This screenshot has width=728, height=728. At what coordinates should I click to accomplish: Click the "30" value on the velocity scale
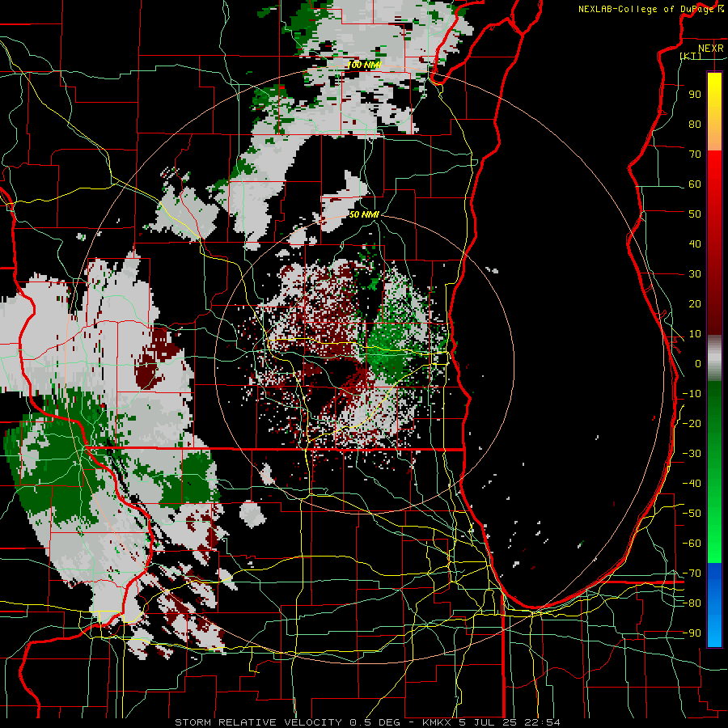click(x=695, y=274)
